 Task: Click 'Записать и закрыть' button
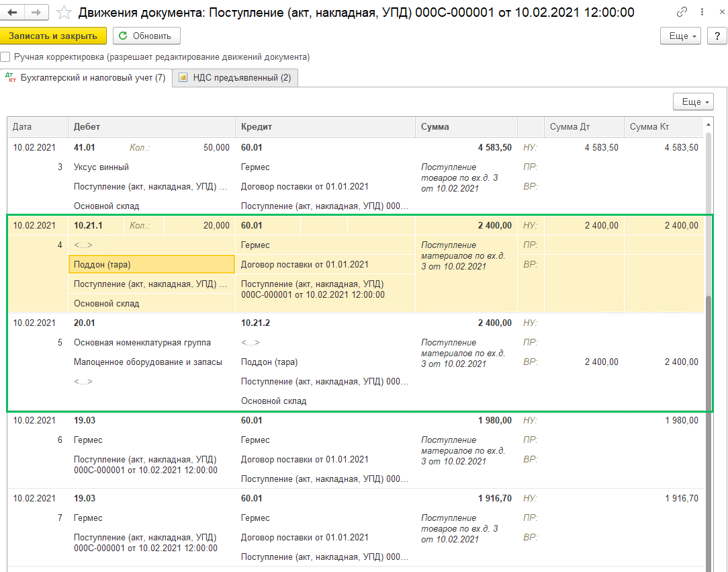(x=53, y=36)
